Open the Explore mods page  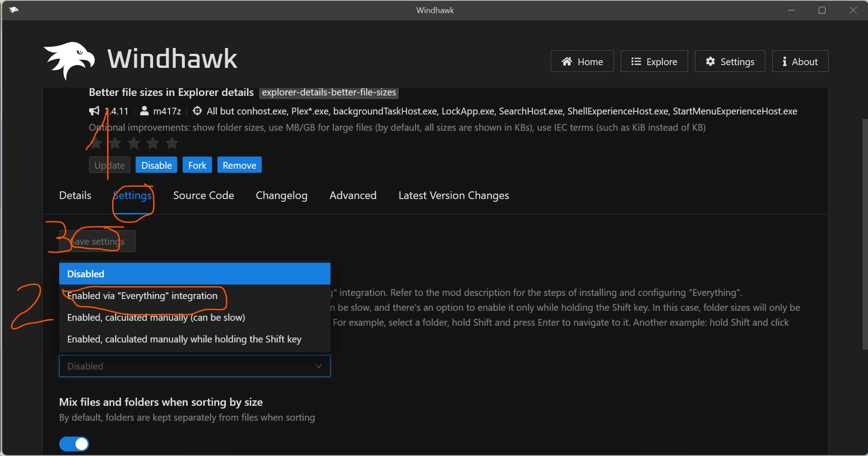[x=654, y=61]
